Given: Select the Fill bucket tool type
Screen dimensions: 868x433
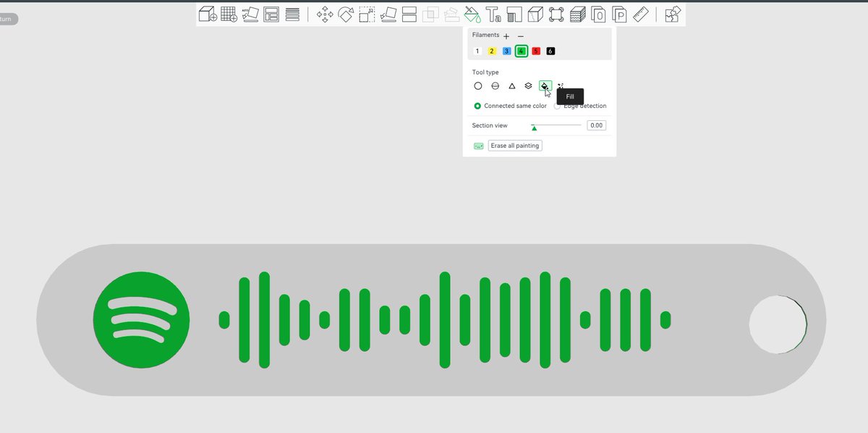Looking at the screenshot, I should (x=545, y=85).
